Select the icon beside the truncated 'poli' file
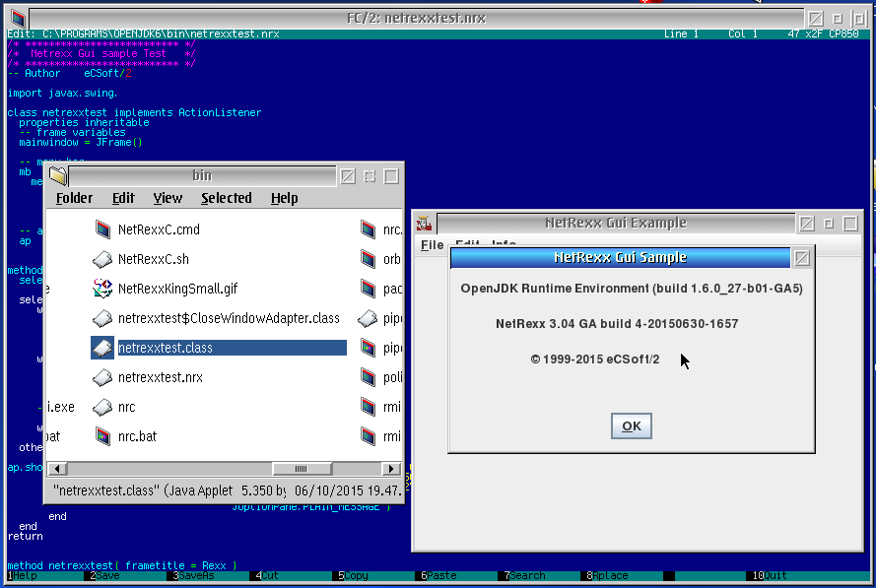Screen dimensions: 876x588 (x=369, y=377)
